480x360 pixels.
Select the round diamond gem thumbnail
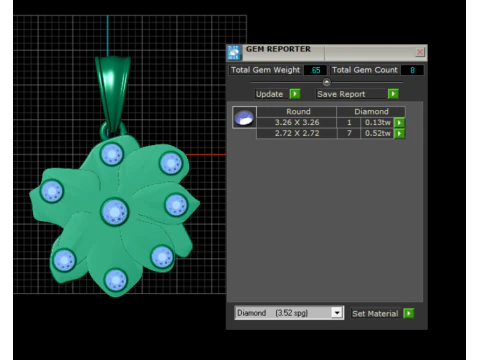pos(244,117)
